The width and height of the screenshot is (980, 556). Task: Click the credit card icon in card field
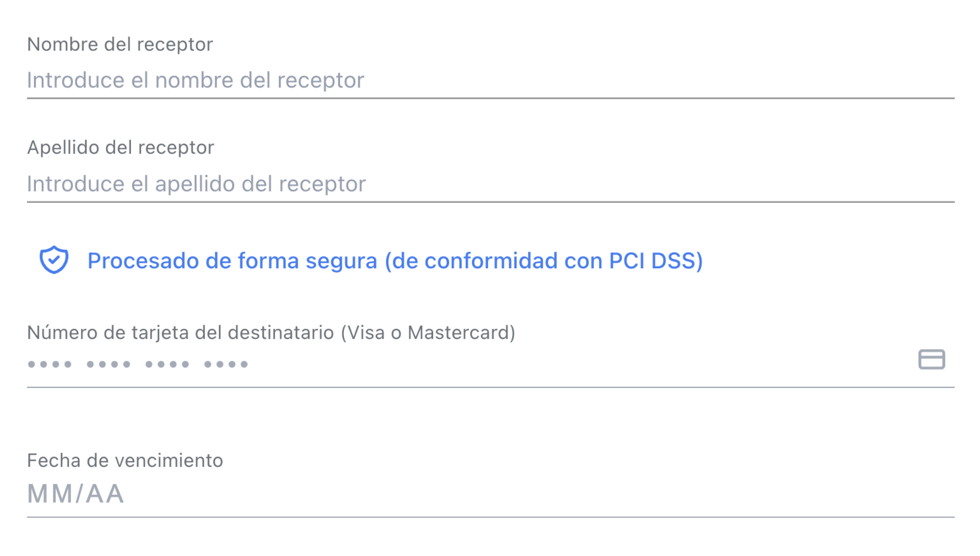pos(932,359)
